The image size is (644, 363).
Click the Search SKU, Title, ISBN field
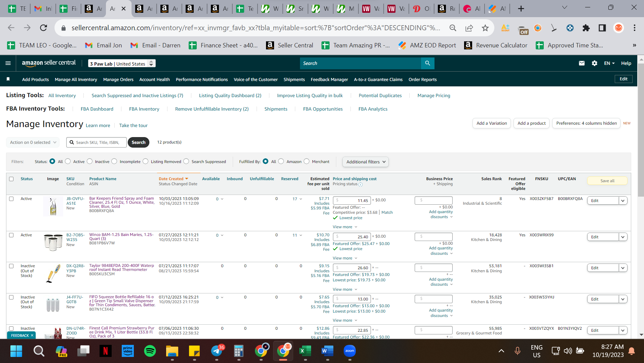[x=97, y=142]
